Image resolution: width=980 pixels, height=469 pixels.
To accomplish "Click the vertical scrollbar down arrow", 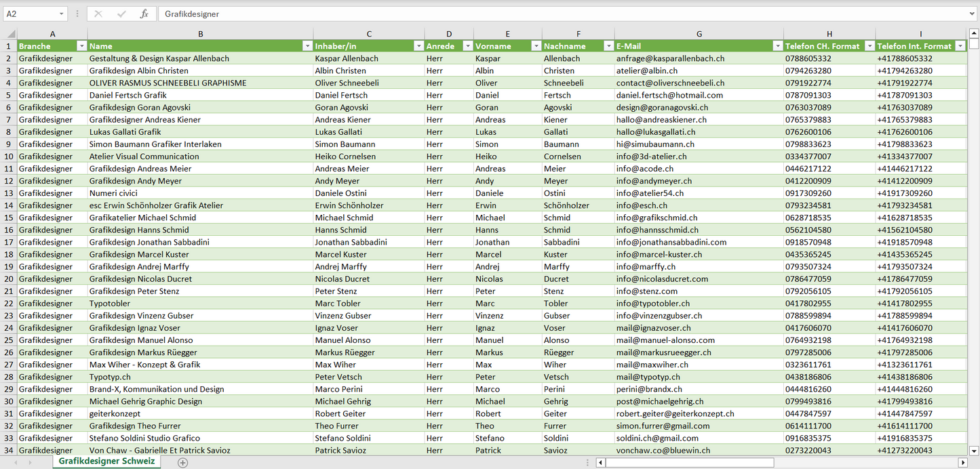I will pos(974,450).
